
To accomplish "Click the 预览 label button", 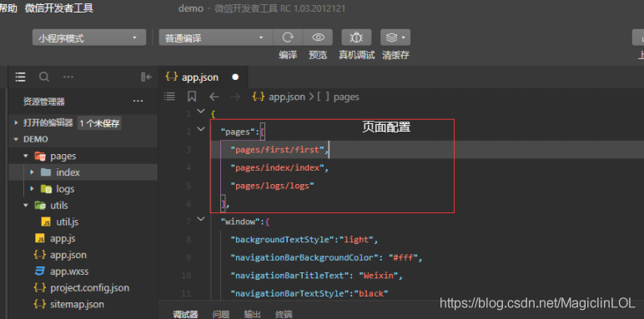I will point(318,55).
